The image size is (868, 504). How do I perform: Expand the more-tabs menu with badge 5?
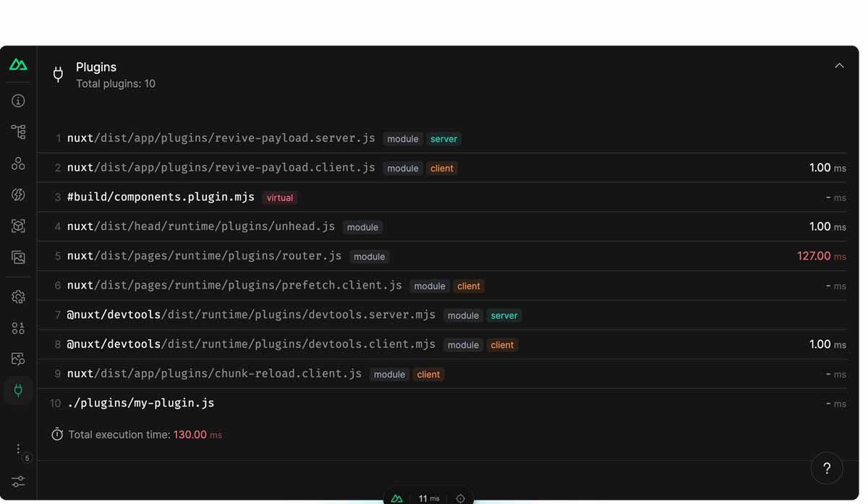point(18,450)
